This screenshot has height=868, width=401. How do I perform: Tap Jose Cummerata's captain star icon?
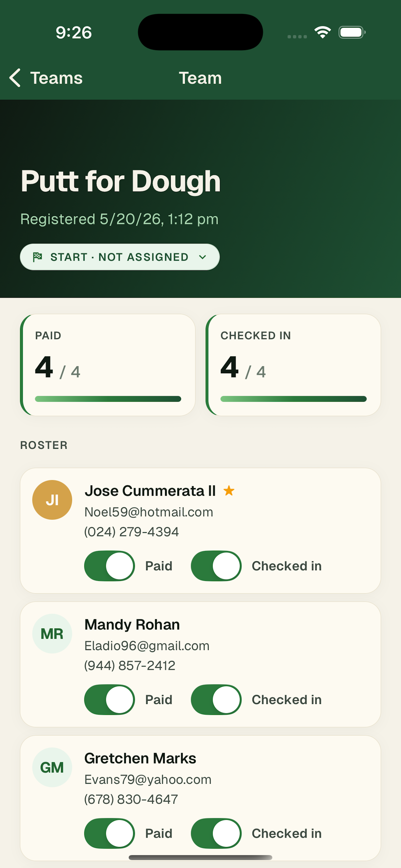(x=229, y=491)
